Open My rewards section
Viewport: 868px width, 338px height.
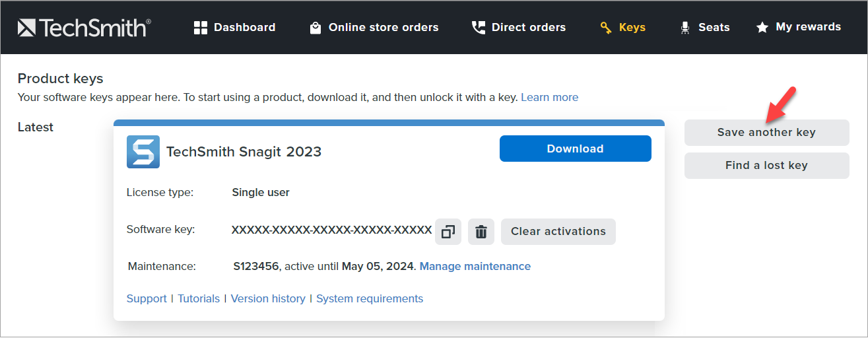[808, 27]
